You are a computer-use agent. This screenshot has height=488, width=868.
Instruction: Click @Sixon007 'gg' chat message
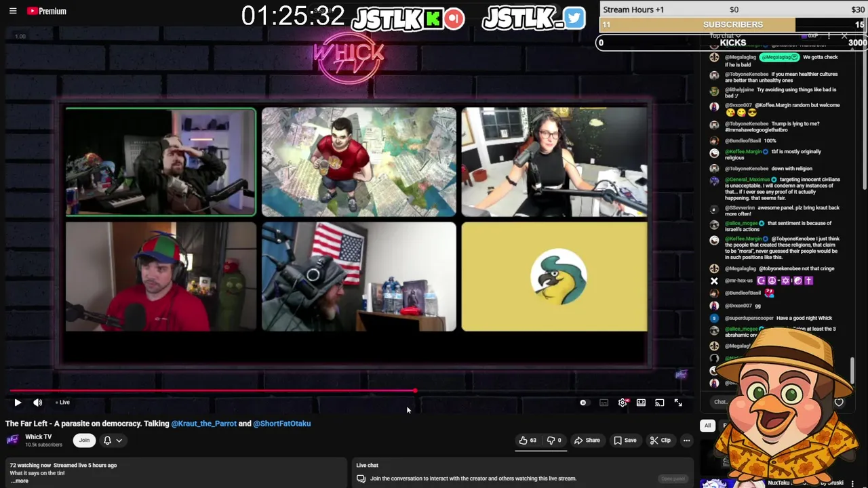(x=743, y=306)
